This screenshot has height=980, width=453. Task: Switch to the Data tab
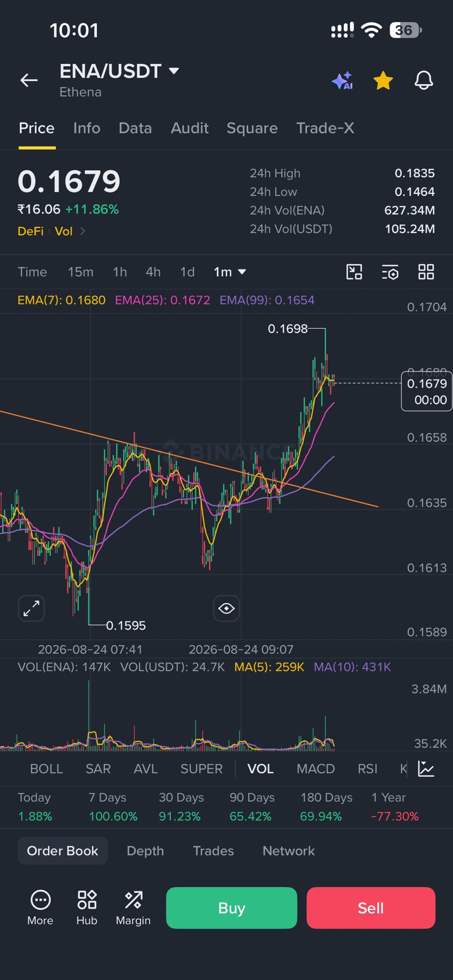tap(135, 128)
